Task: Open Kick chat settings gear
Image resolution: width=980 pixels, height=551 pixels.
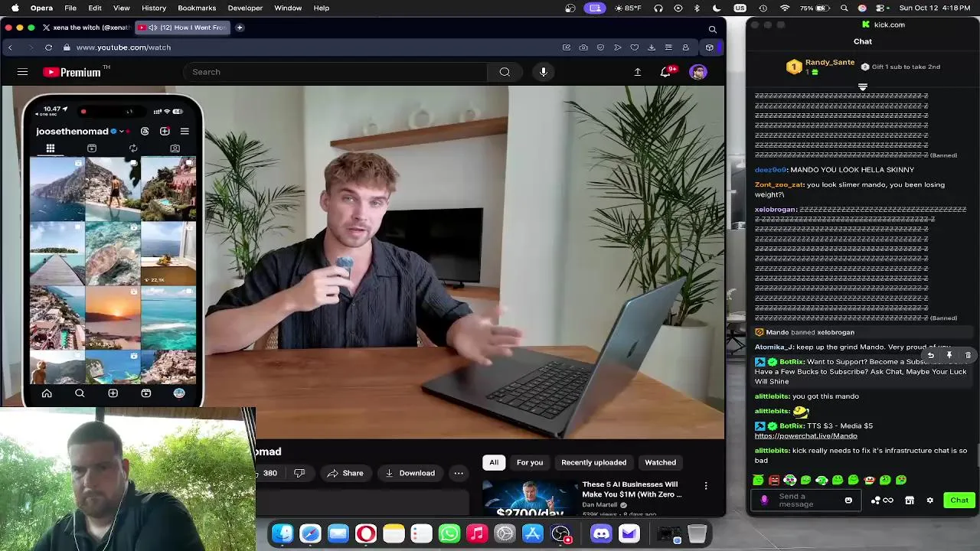Action: pos(930,500)
